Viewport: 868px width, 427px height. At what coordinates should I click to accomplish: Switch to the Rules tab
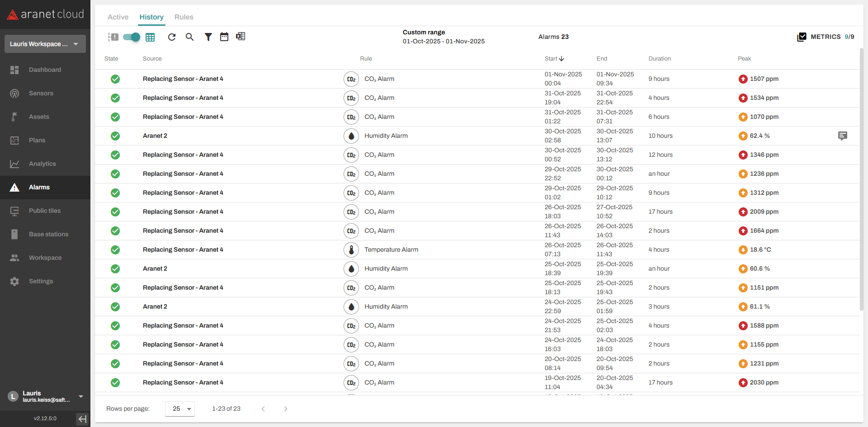point(184,17)
